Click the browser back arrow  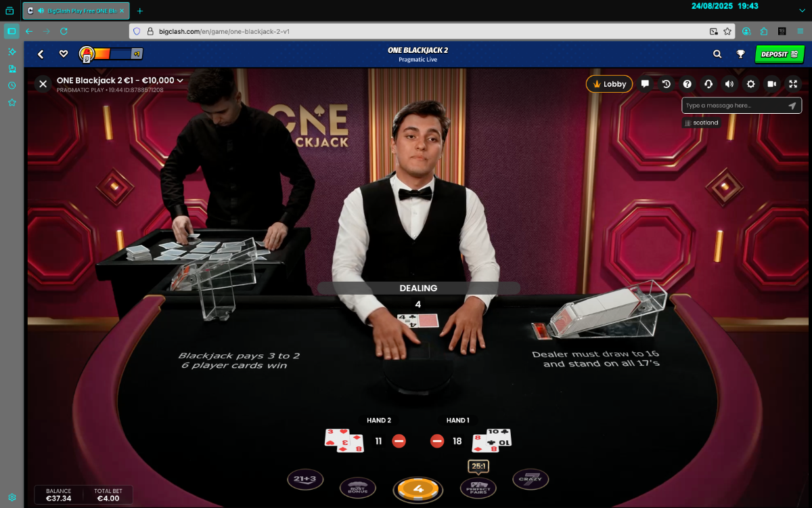point(29,31)
